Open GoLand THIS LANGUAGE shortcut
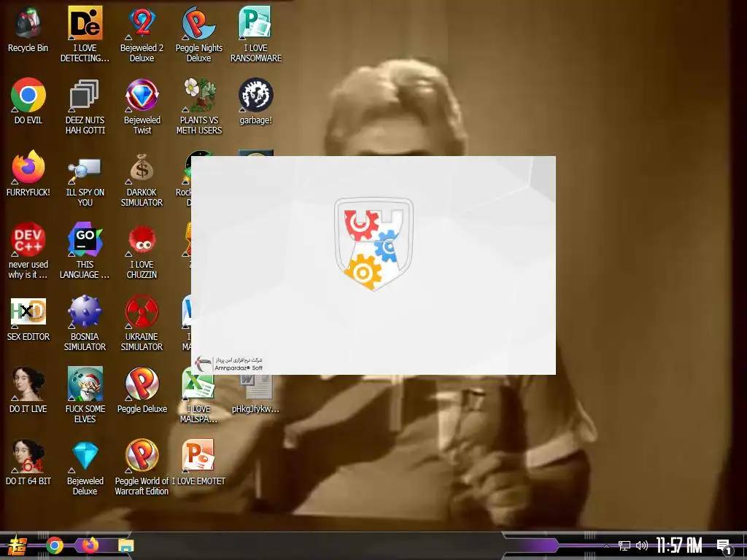 tap(85, 239)
